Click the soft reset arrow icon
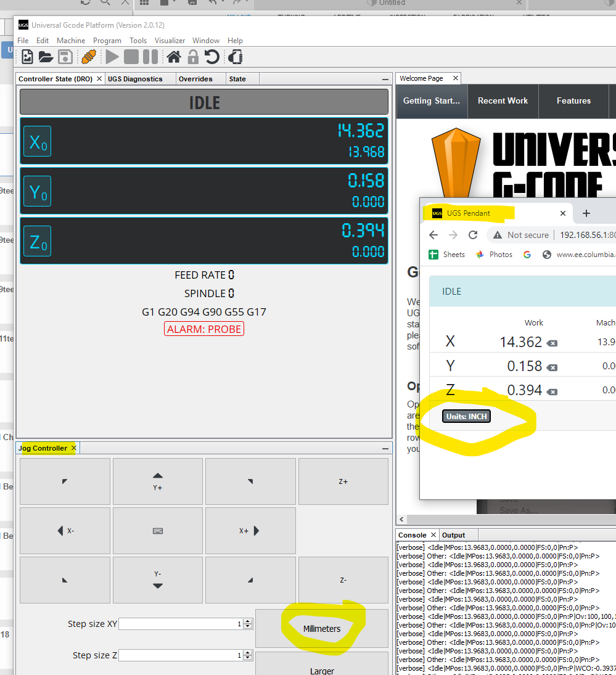Screen dimensions: 616x675 click(x=211, y=57)
